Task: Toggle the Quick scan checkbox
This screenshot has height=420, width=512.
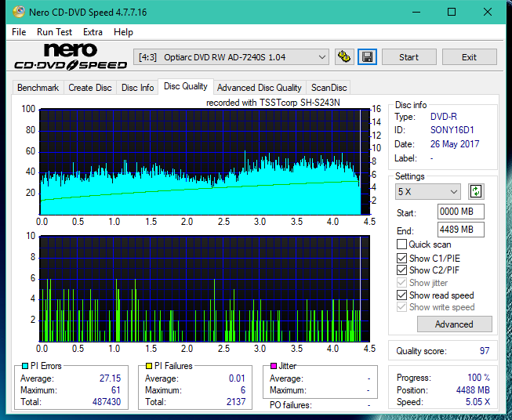Action: click(x=401, y=244)
